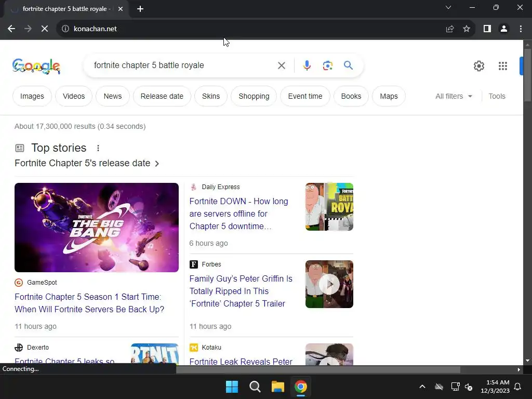This screenshot has height=399, width=532.
Task: Switch to Maps results
Action: tap(389, 96)
